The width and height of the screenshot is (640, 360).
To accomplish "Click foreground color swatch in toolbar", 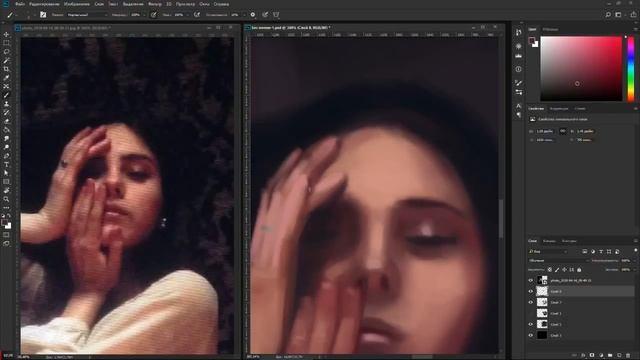I will point(4,223).
